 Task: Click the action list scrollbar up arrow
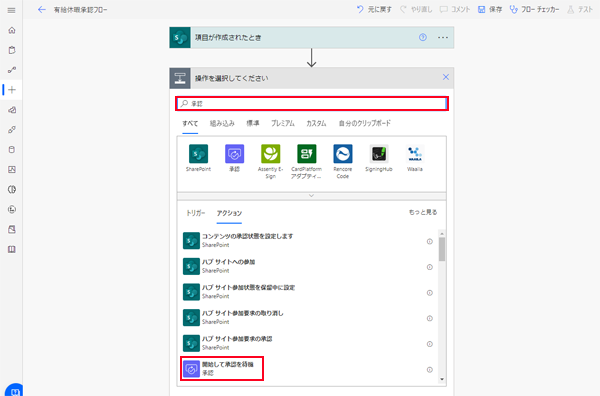tap(442, 233)
